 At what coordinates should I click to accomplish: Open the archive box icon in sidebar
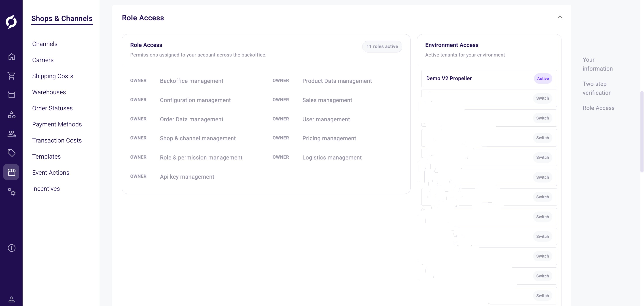click(x=11, y=95)
